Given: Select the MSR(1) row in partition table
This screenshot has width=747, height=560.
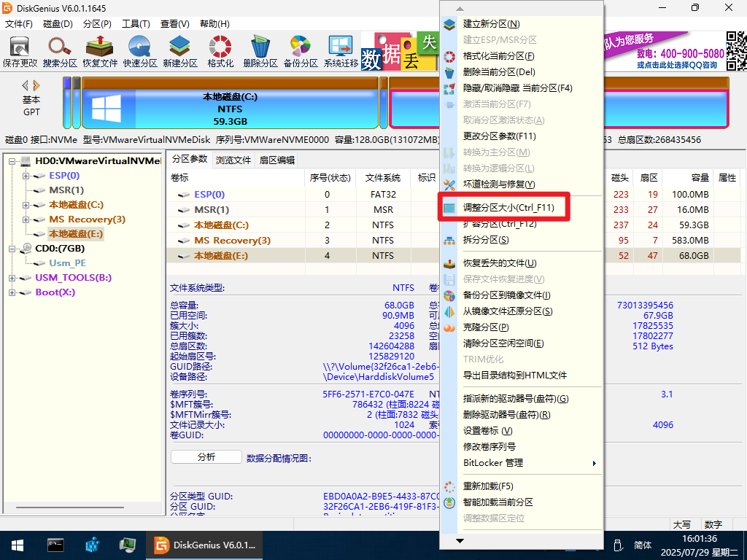Looking at the screenshot, I should pyautogui.click(x=454, y=210).
